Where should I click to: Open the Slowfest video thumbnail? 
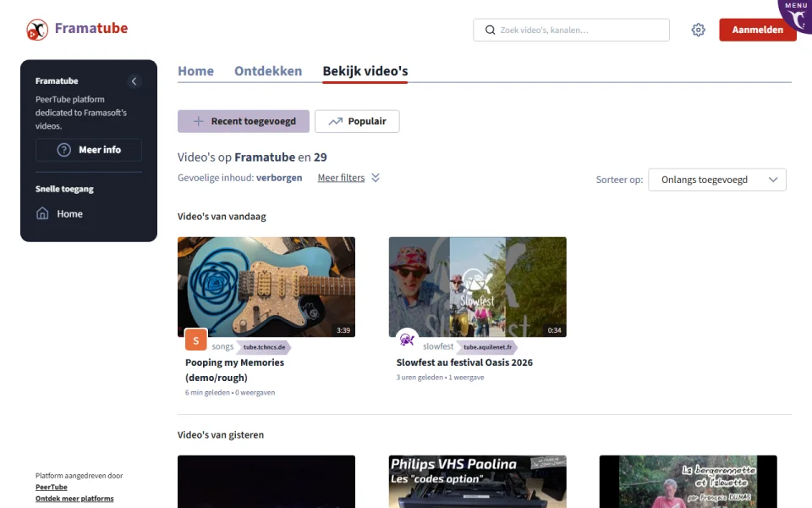(x=477, y=287)
